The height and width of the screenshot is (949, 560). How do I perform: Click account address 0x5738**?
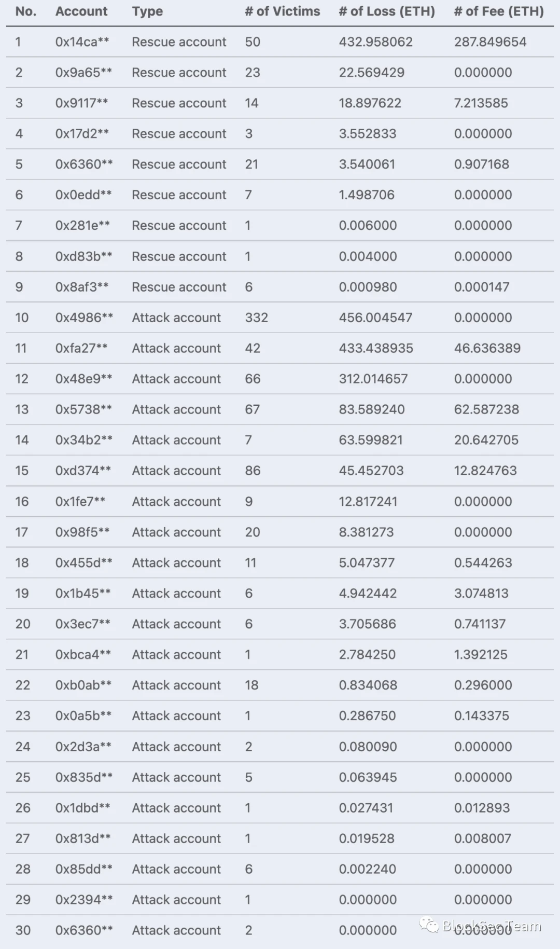pyautogui.click(x=83, y=409)
